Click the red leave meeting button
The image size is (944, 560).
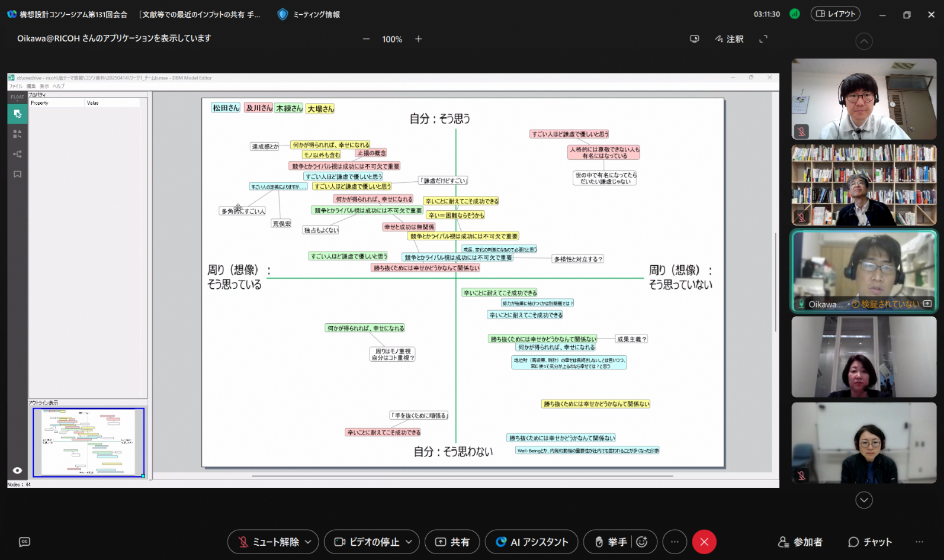point(704,542)
